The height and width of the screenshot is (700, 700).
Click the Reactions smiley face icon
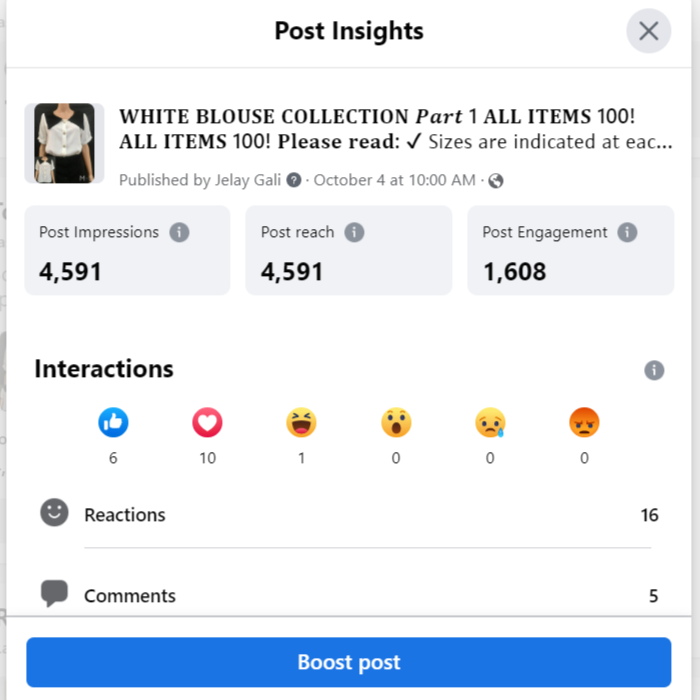pos(54,514)
